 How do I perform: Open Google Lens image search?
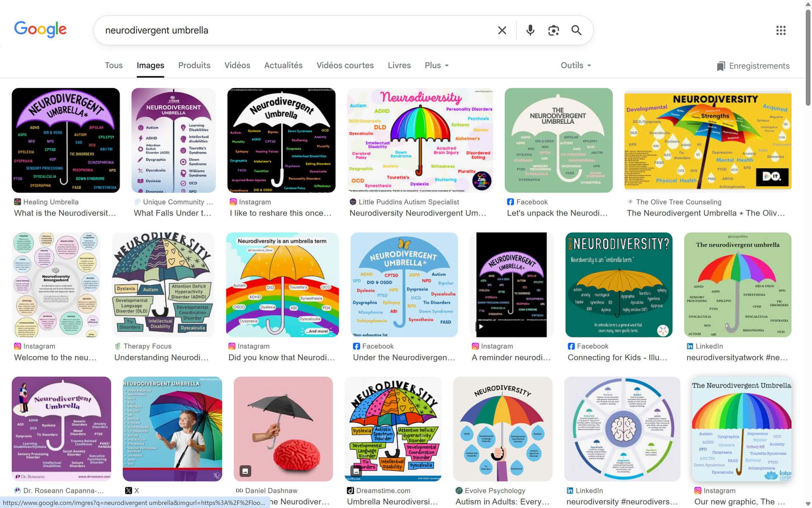point(553,30)
